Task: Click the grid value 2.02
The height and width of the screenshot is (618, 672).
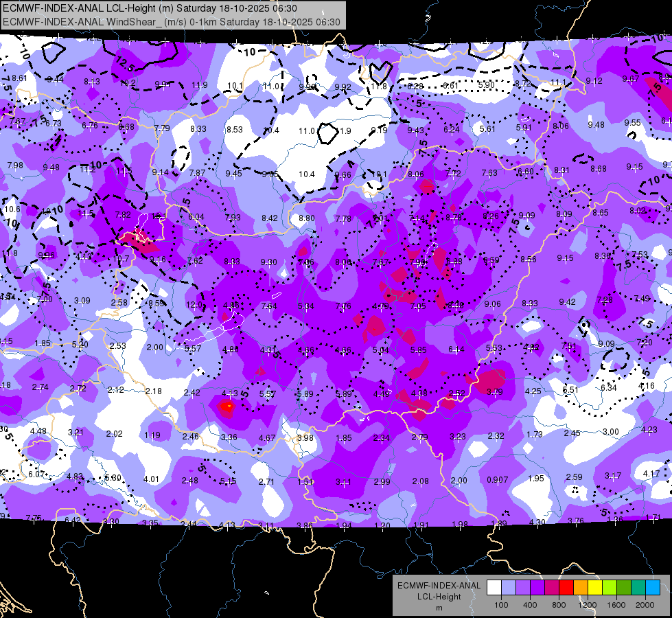Action: pos(115,433)
